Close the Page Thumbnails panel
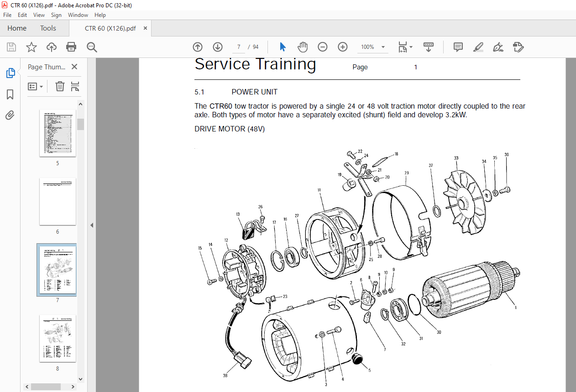 tap(74, 67)
